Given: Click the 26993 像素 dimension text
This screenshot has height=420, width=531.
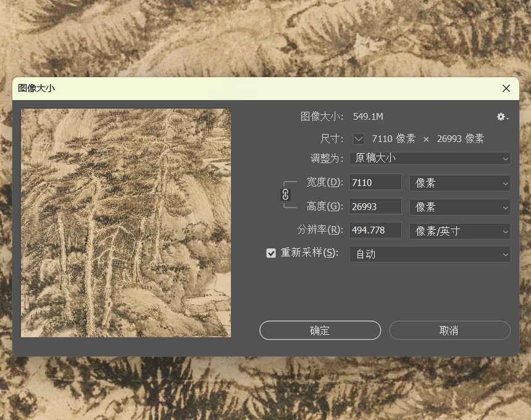Looking at the screenshot, I should click(x=461, y=138).
